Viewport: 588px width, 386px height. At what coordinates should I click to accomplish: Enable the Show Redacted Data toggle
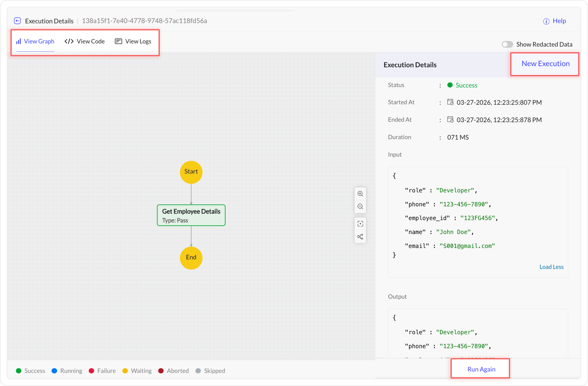(x=507, y=44)
